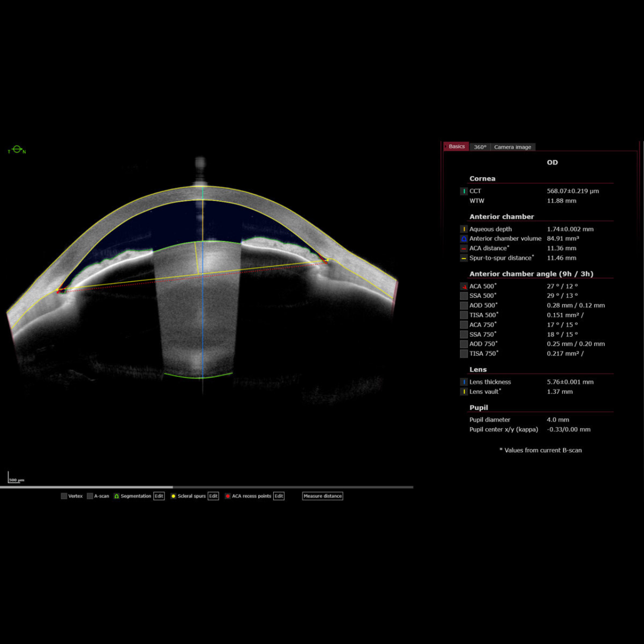The width and height of the screenshot is (644, 644).
Task: Select the TISA 750 value 0.217 mm²
Action: point(566,354)
